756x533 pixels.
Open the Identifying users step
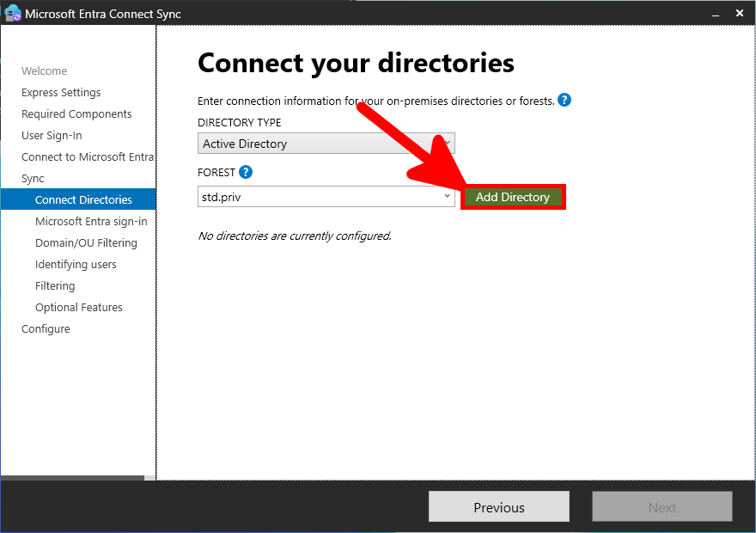tap(74, 264)
